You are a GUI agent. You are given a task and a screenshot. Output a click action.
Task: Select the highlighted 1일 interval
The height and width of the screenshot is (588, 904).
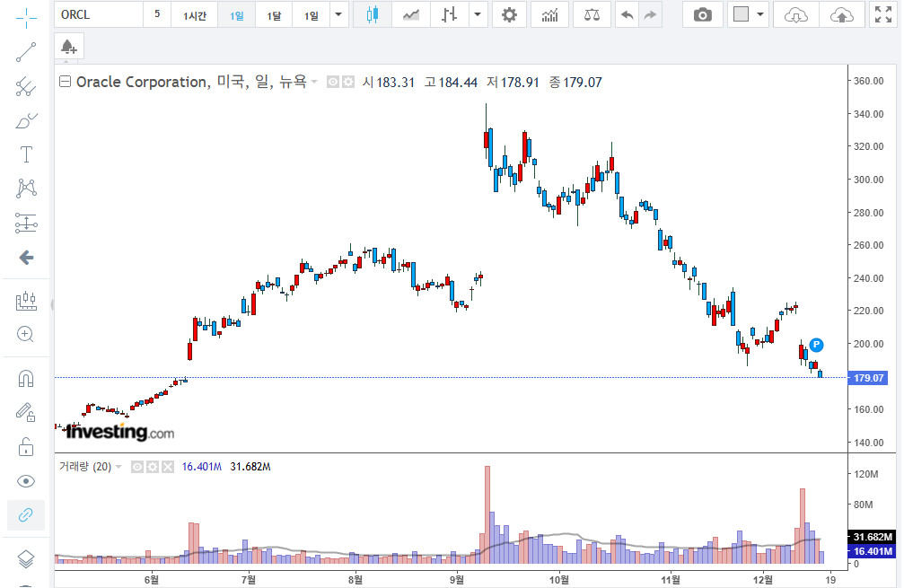tap(236, 14)
